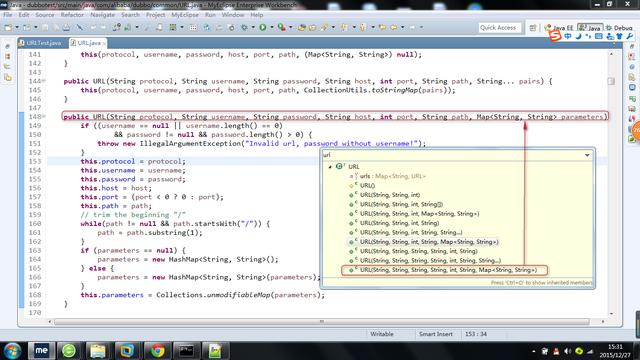This screenshot has width=640, height=360.
Task: Click the editor vertical scrollbar up arrow
Action: click(x=611, y=54)
